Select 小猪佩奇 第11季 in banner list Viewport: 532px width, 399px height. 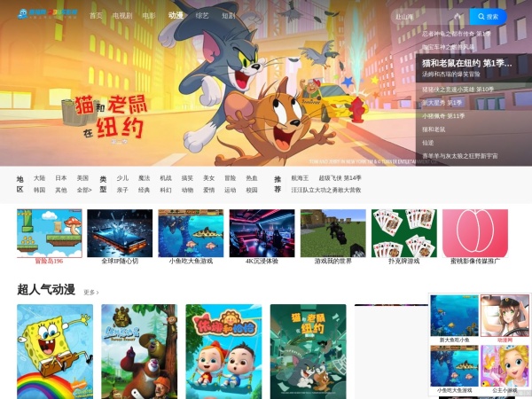(443, 115)
